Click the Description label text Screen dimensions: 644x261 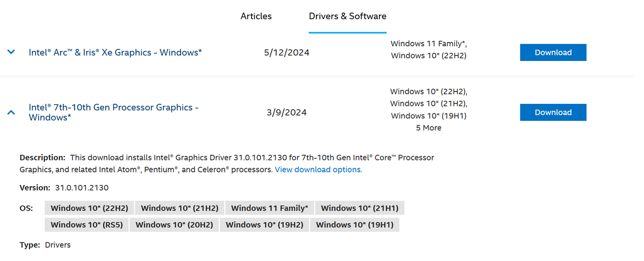[43, 158]
